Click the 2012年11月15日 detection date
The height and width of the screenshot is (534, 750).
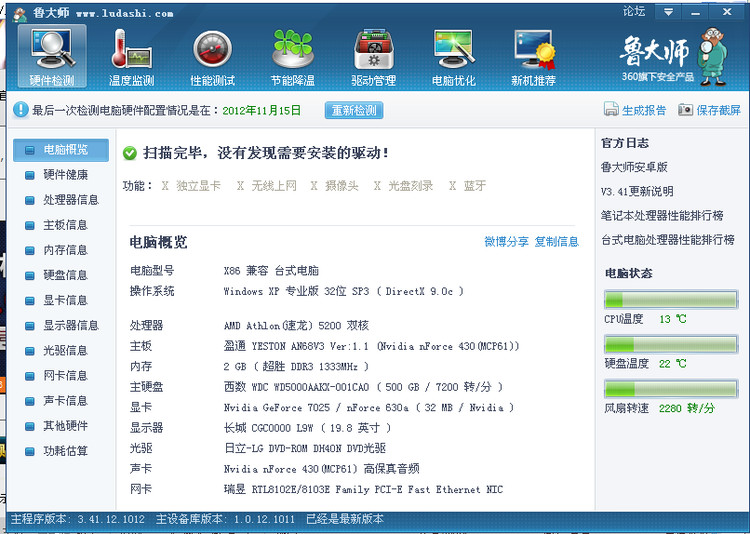(262, 111)
